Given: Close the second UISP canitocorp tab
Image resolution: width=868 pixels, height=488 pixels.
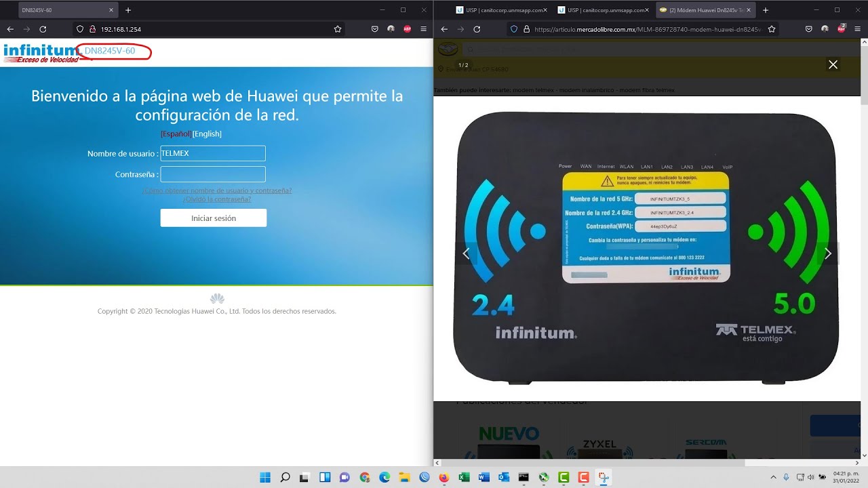Looking at the screenshot, I should click(x=646, y=10).
